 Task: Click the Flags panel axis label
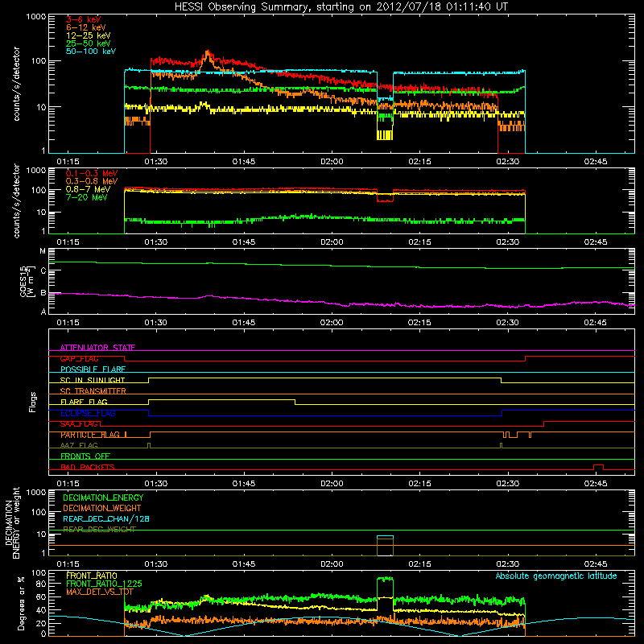click(33, 402)
